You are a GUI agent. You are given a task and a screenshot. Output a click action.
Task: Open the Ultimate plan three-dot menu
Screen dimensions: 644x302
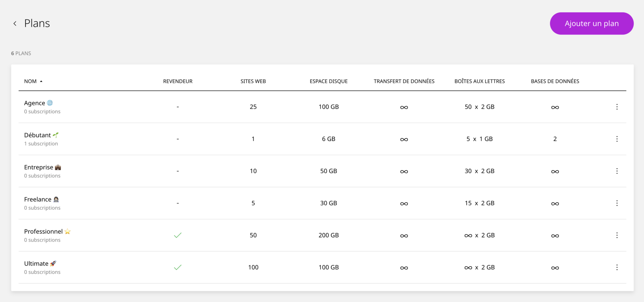617,267
